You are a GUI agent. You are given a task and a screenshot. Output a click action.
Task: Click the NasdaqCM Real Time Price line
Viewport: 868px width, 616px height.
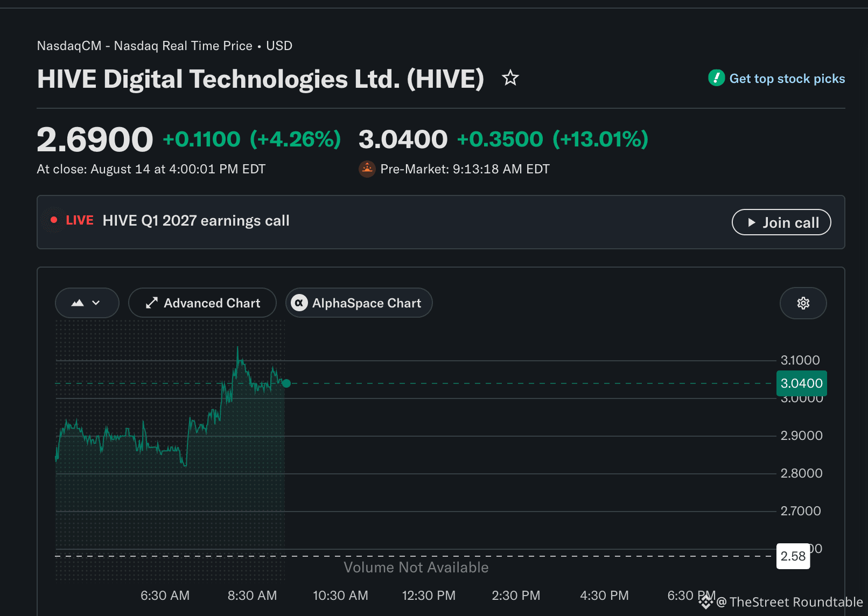point(165,46)
